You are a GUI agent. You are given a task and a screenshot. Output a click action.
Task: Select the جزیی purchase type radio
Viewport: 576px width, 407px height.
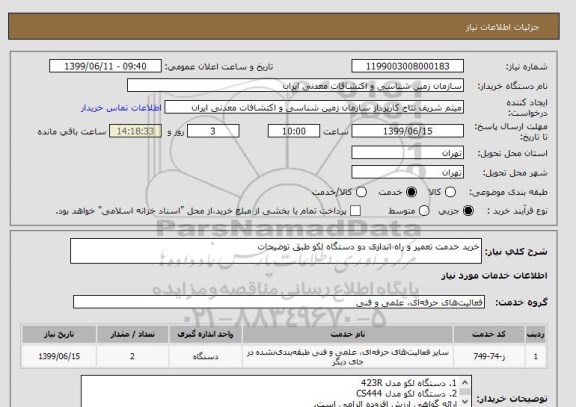pos(468,211)
